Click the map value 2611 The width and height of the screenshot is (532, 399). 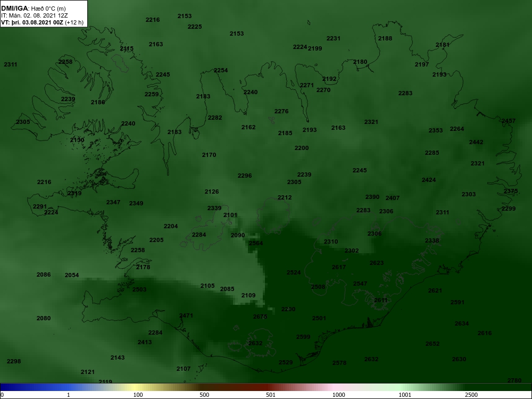[x=381, y=300]
